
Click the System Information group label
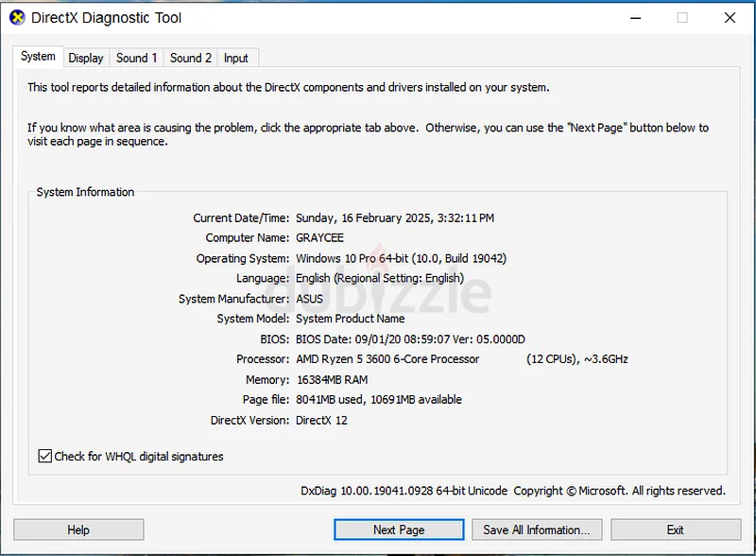[x=85, y=192]
